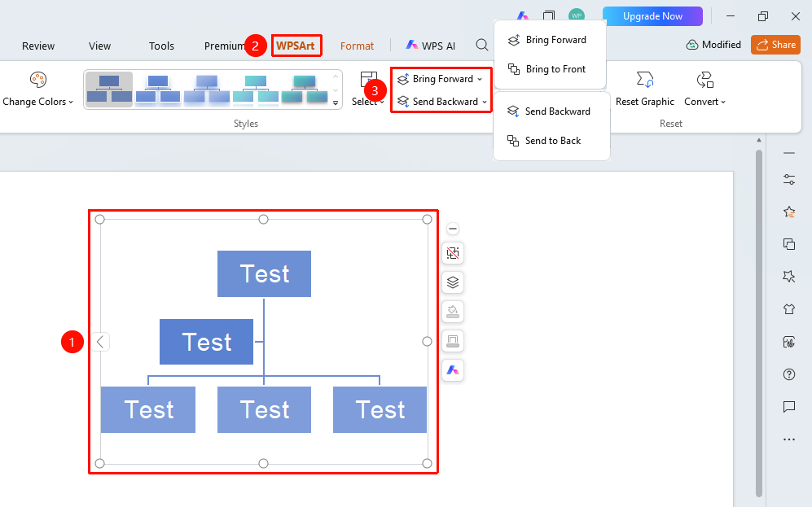Choose Bring Forward in the open popup menu
The width and height of the screenshot is (812, 507).
[550, 40]
